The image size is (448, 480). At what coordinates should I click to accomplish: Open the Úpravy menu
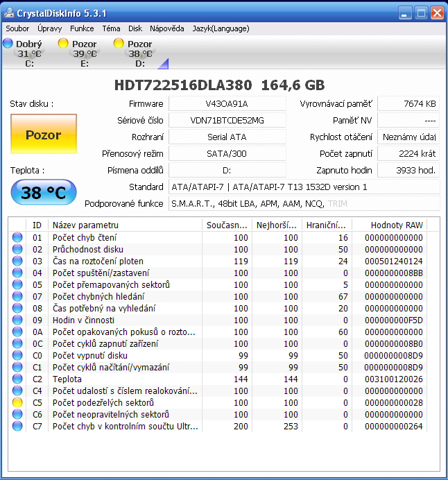(49, 28)
